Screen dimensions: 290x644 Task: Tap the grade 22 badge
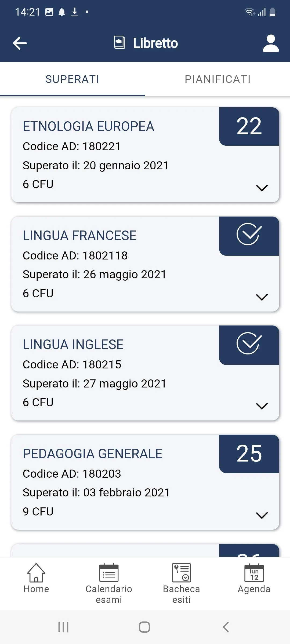point(249,126)
